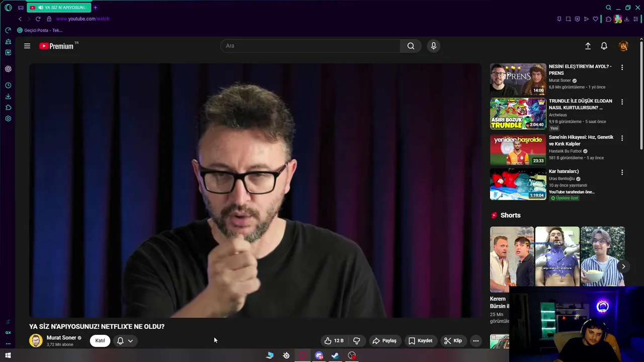Viewport: 644px width, 362px height.
Task: Open 'Geçici Posta - Tek...' bookmark
Action: tap(40, 30)
